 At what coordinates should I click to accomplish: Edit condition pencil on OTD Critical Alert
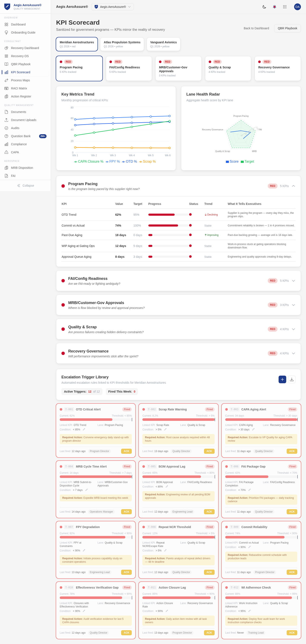pos(84,430)
